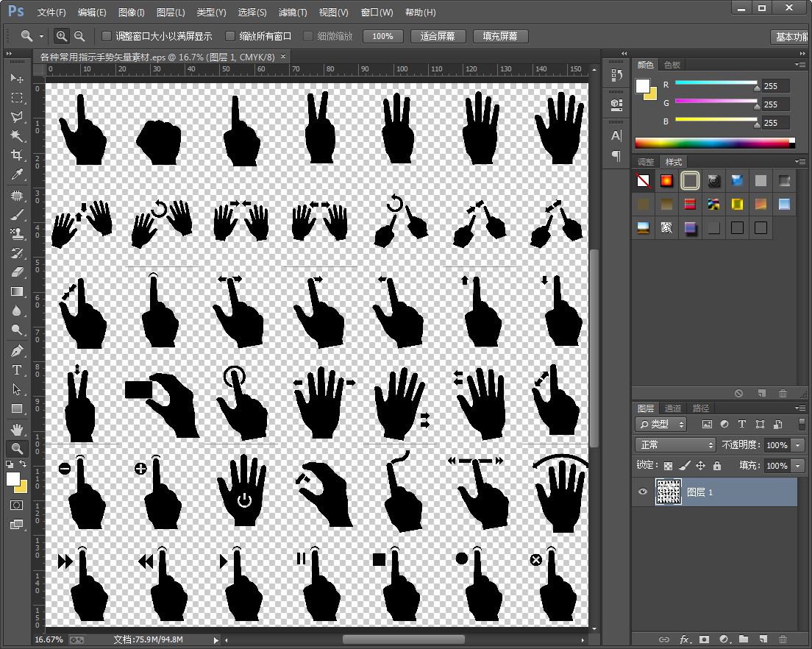Click the color spectrum ramp bar
The height and width of the screenshot is (649, 812).
click(x=713, y=143)
